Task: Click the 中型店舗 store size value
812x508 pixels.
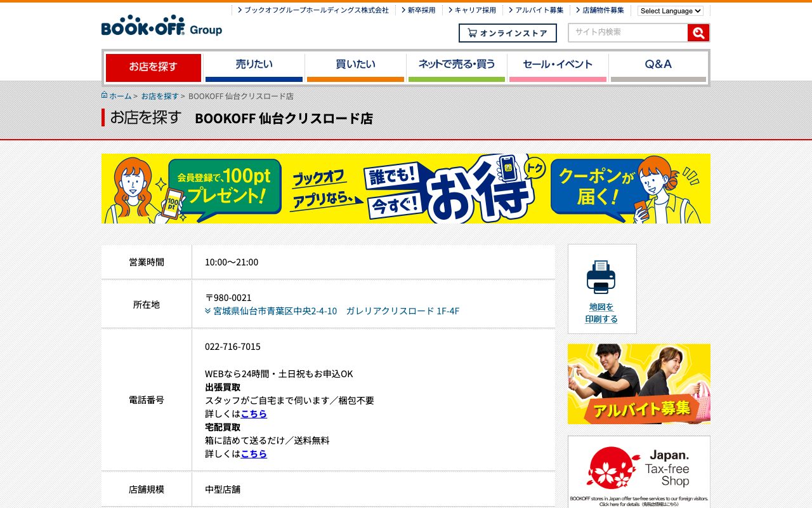Action: (x=223, y=490)
